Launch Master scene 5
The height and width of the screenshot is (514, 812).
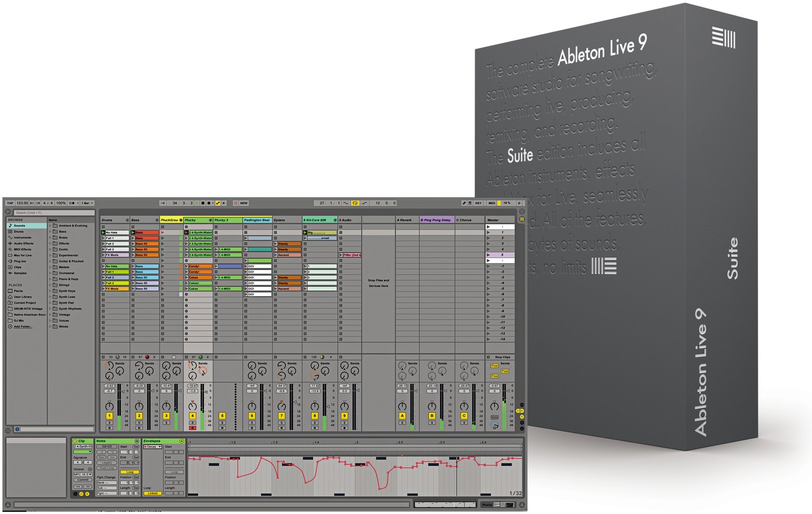click(x=488, y=255)
